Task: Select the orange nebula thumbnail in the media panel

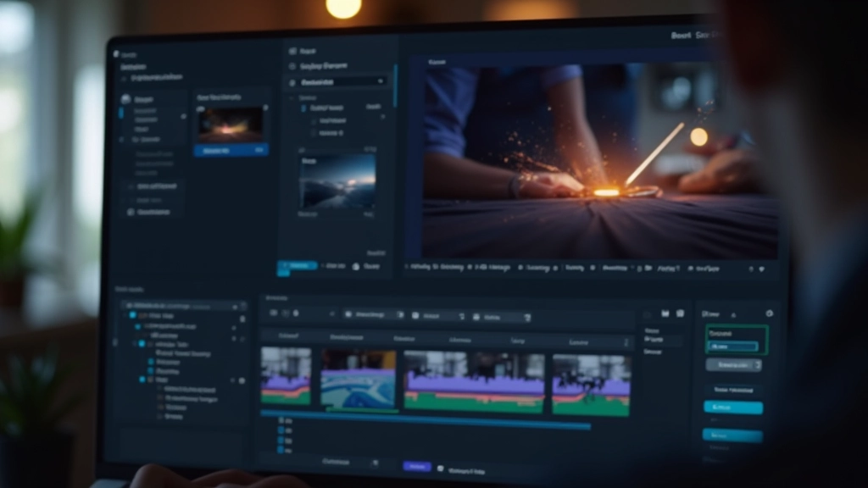Action: tap(231, 125)
